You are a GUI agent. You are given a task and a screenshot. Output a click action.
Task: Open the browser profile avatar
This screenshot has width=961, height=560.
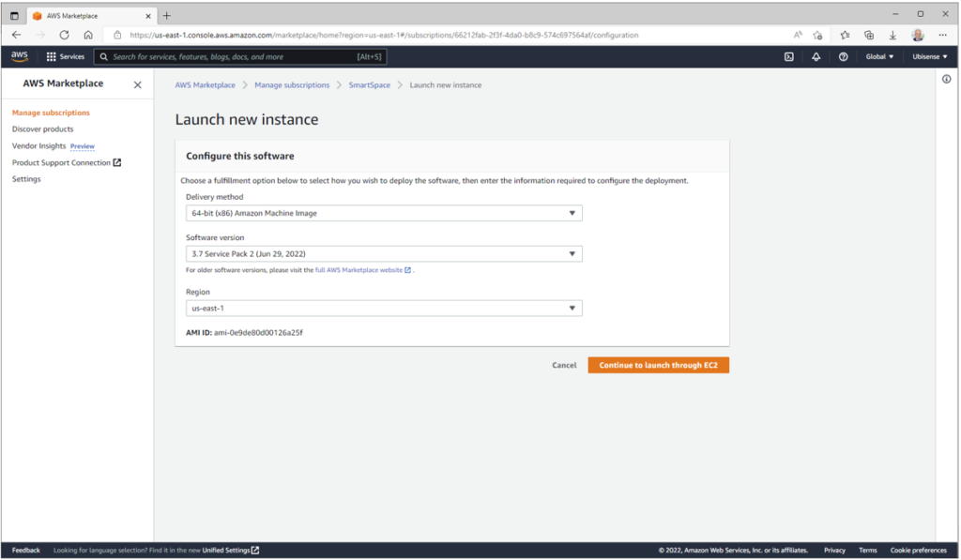pos(918,35)
